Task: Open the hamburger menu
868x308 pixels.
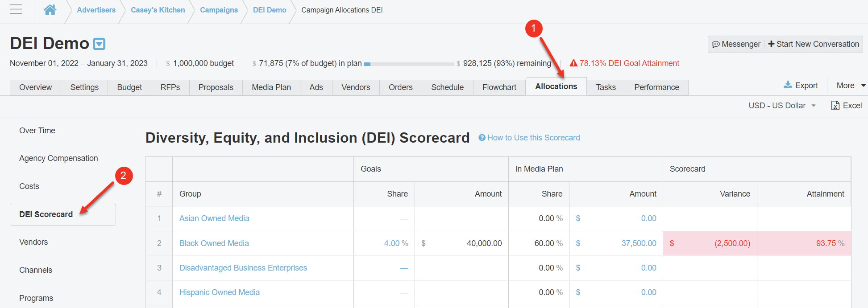Action: pos(16,9)
